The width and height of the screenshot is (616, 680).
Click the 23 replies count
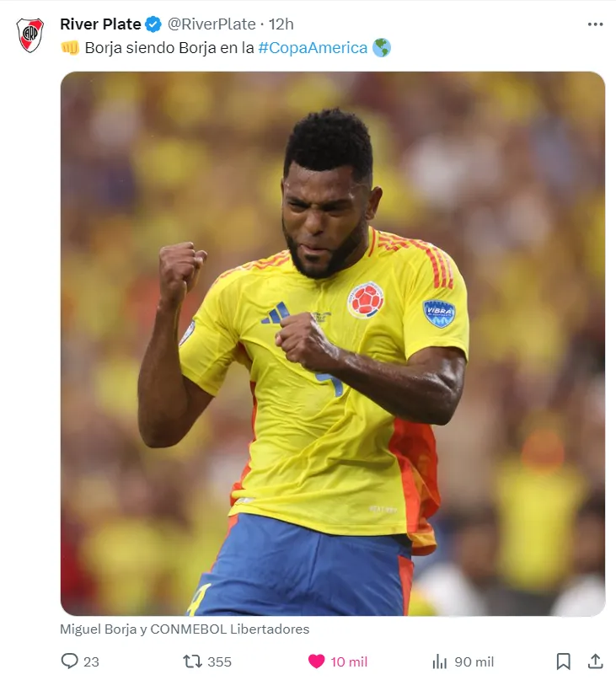pos(91,661)
